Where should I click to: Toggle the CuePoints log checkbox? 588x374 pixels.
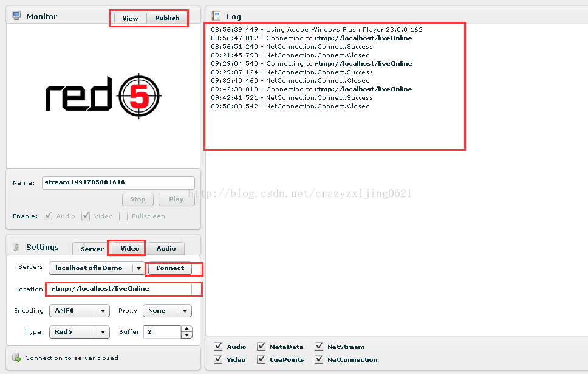tap(261, 359)
